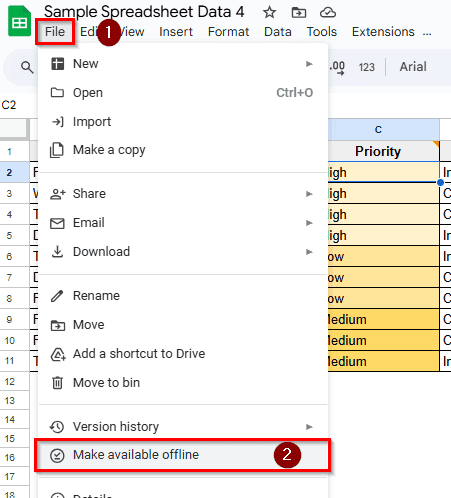Expand the New submenu arrow

pyautogui.click(x=309, y=64)
